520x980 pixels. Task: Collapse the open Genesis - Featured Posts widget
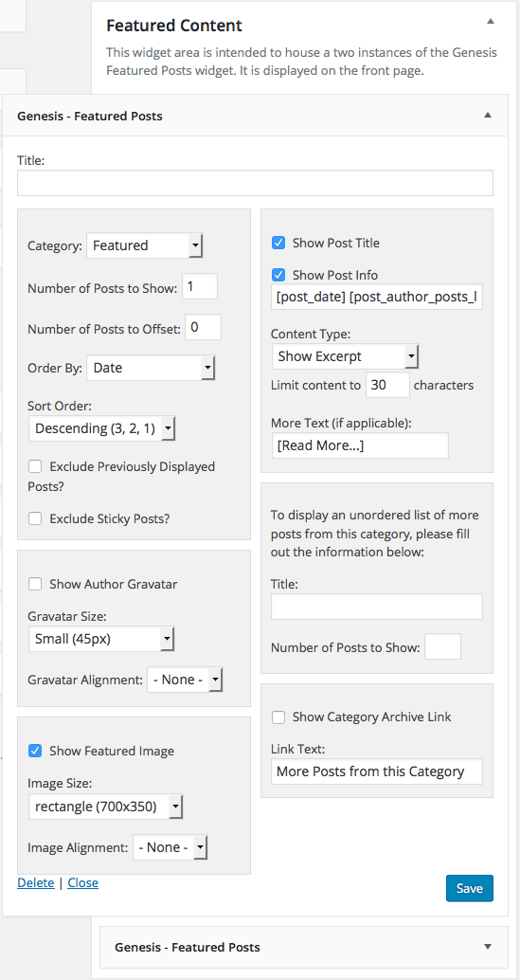[x=488, y=115]
